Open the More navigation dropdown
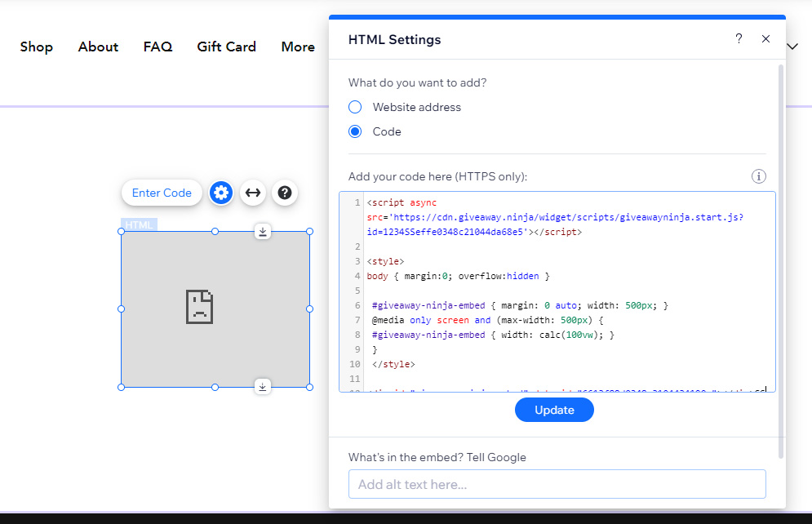 [x=298, y=47]
